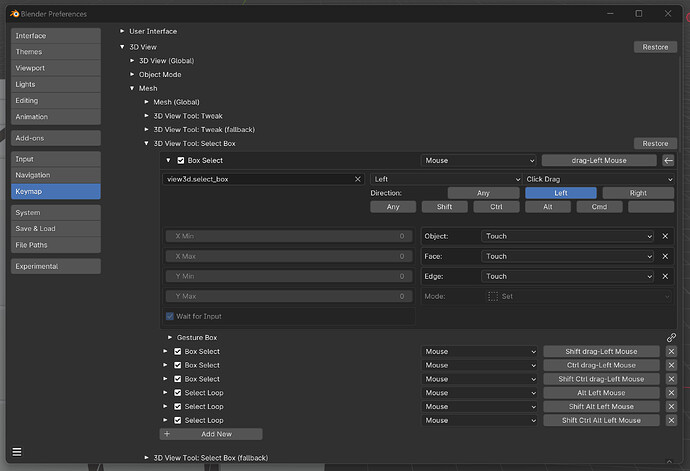Open the Interface preferences tab
690x471 pixels.
click(56, 36)
